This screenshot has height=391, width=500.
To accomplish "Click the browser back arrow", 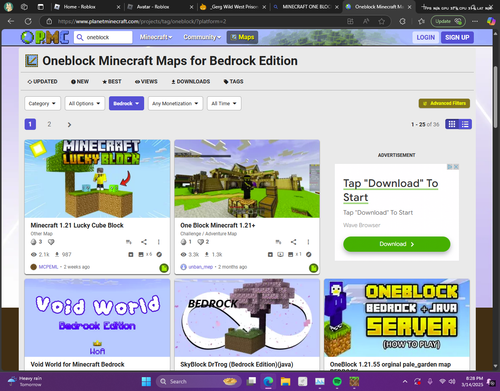I will [x=11, y=21].
